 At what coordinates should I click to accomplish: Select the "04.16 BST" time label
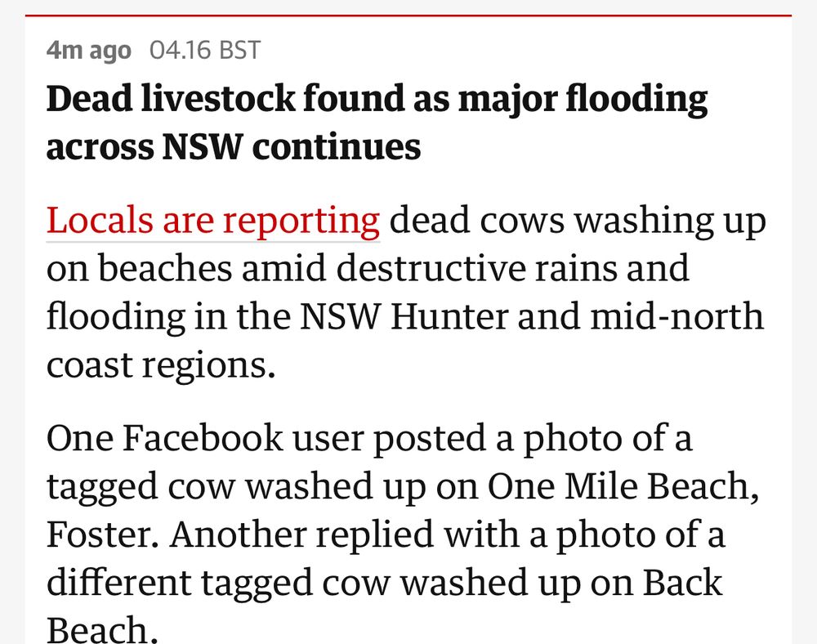205,51
